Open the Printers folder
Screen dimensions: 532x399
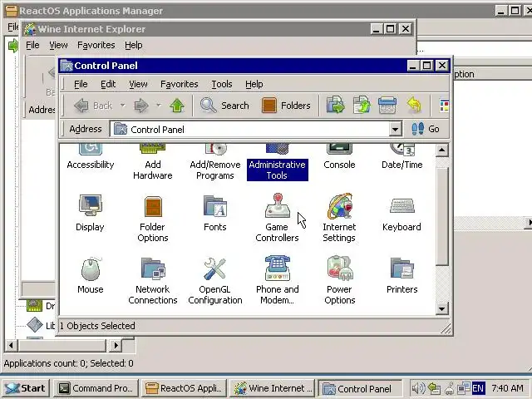tap(402, 275)
